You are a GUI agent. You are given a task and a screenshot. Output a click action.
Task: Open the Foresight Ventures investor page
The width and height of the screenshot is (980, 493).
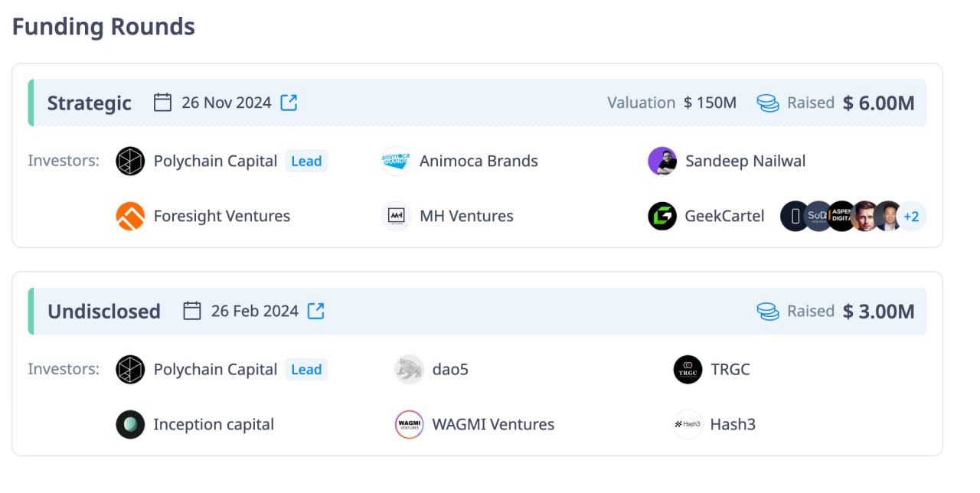tap(221, 217)
